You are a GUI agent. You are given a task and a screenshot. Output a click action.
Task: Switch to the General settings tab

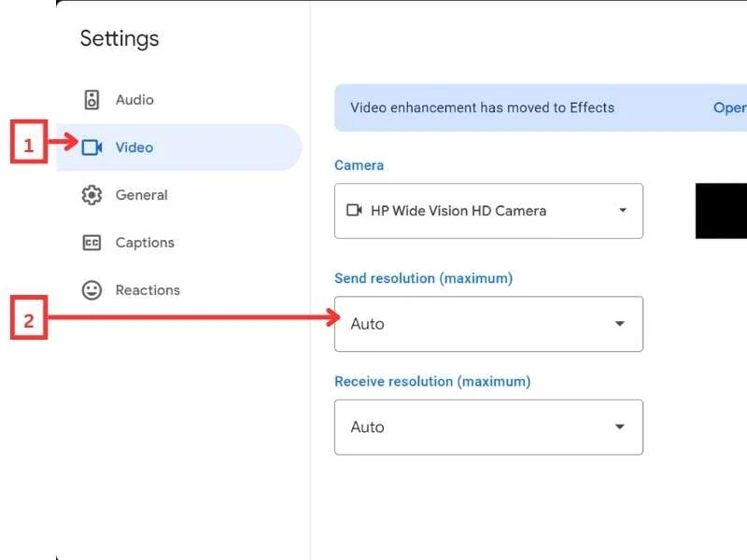coord(178,195)
